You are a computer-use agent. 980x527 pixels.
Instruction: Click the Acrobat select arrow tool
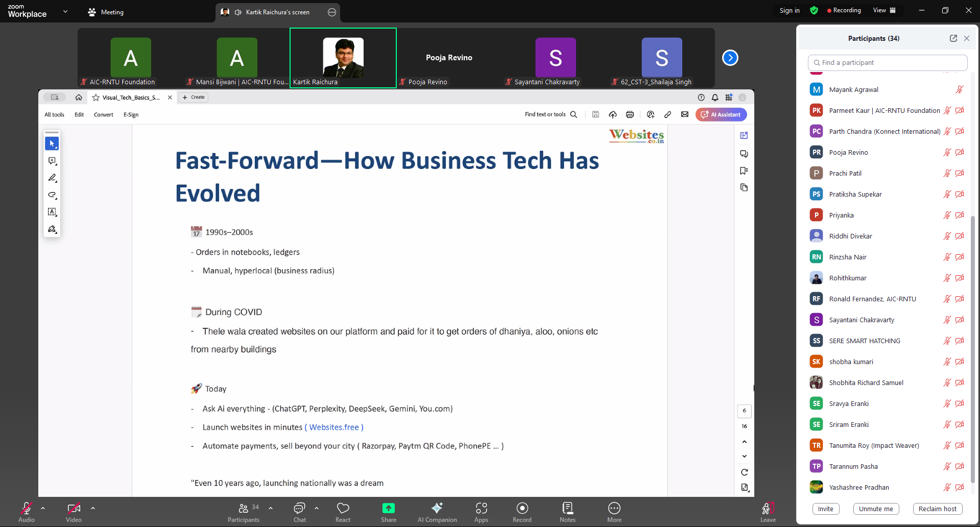coord(52,143)
